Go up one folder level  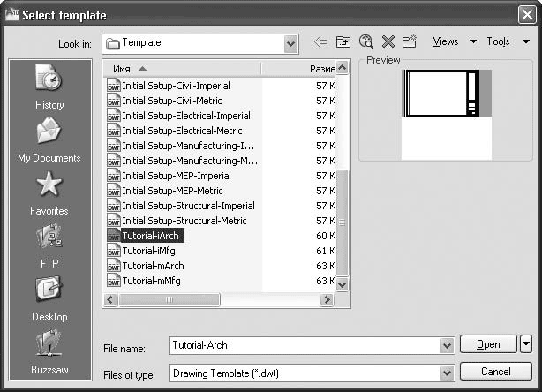343,42
